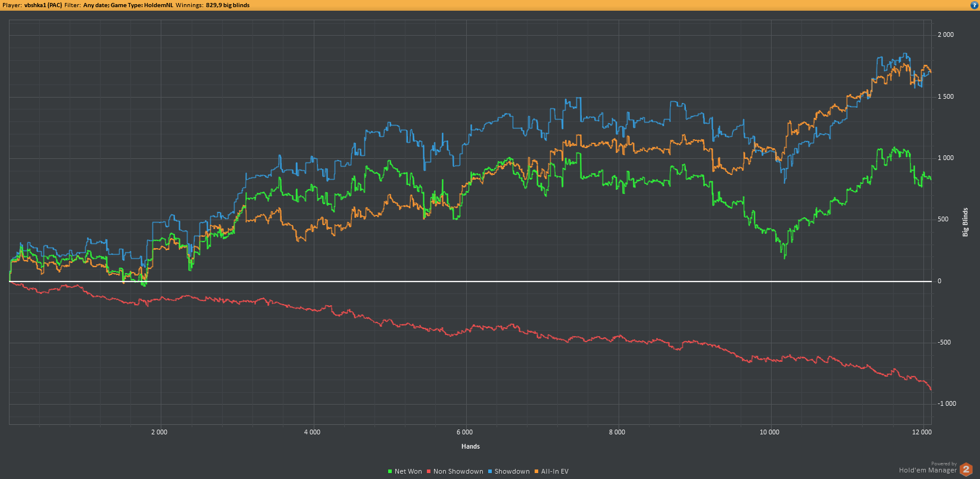980x479 pixels.
Task: Click the 2 000 tick on the Big Blinds axis
Action: pyautogui.click(x=945, y=35)
